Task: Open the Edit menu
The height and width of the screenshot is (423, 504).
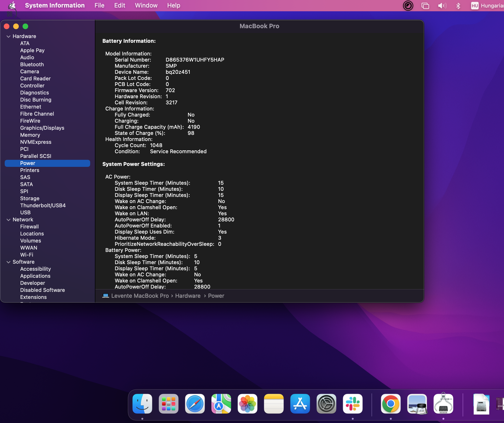Action: tap(120, 6)
